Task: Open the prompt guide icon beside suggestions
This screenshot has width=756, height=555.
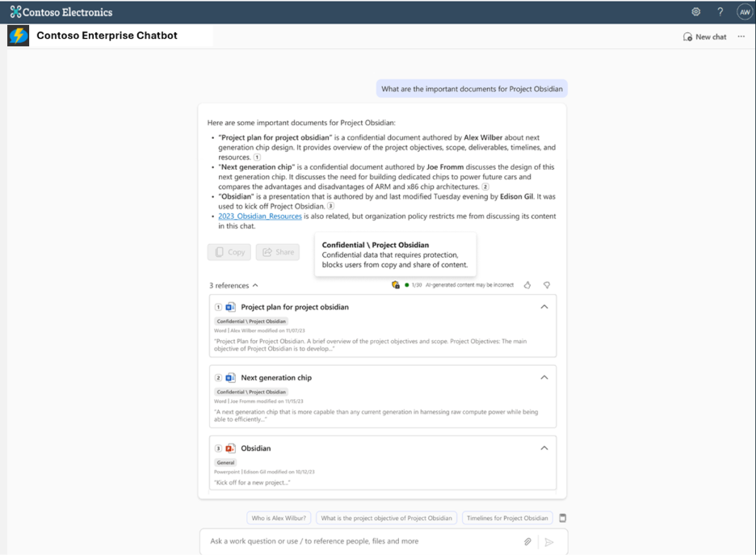Action: (563, 518)
